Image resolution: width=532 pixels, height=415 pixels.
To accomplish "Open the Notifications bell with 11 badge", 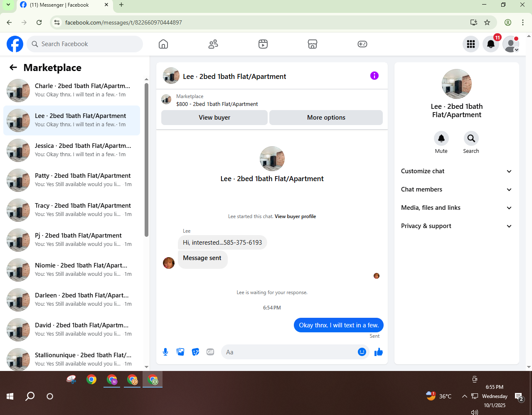I will [491, 44].
